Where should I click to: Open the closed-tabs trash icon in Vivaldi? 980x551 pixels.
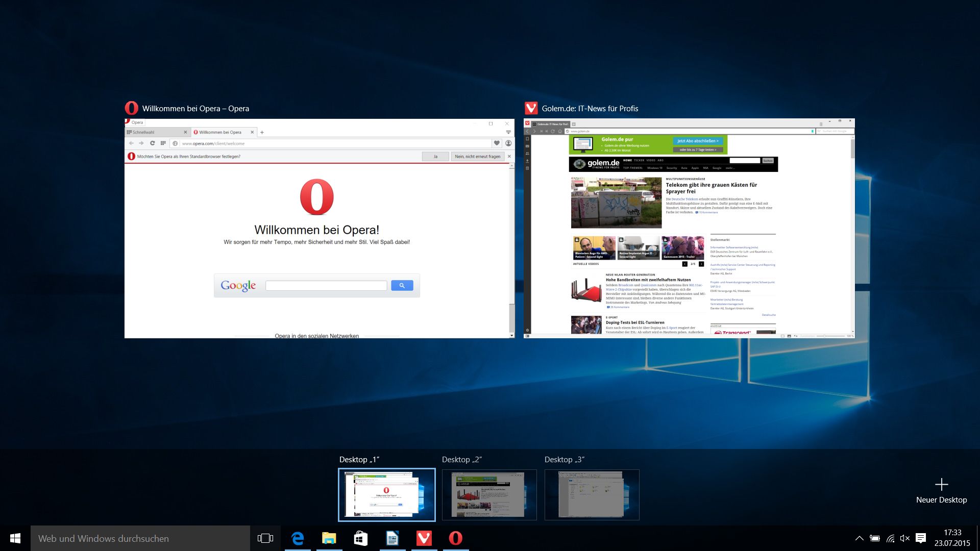click(821, 124)
